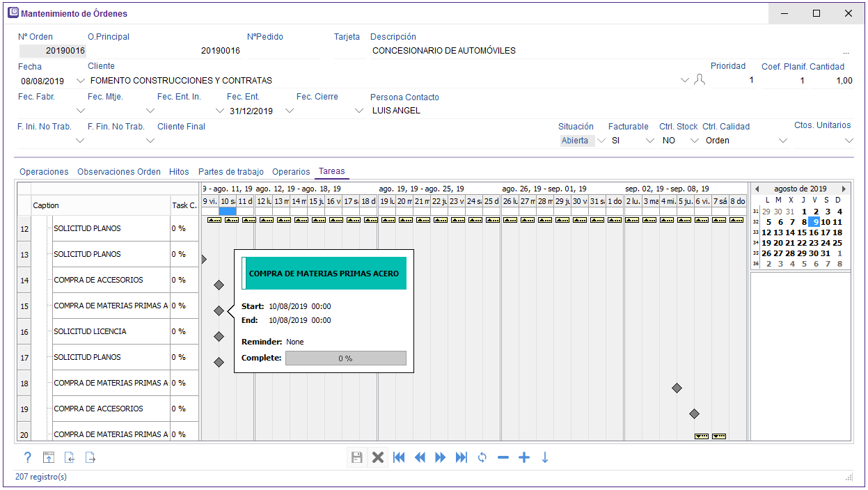Delete record using the minus icon
The image size is (868, 490).
(503, 457)
